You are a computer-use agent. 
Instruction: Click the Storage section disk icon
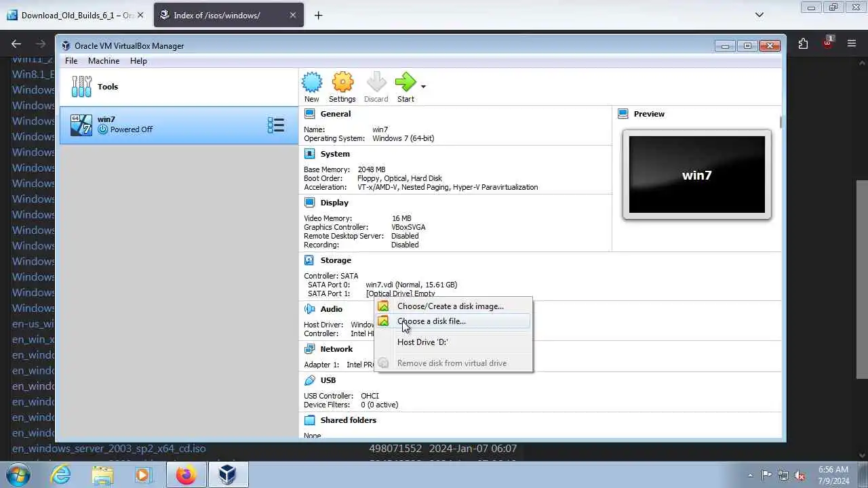pyautogui.click(x=310, y=260)
